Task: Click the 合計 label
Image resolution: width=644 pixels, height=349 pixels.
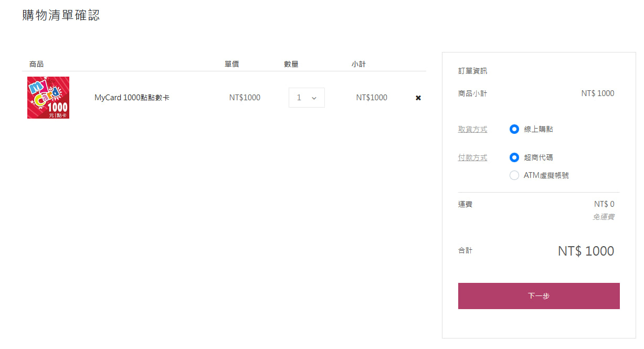Action: point(465,251)
